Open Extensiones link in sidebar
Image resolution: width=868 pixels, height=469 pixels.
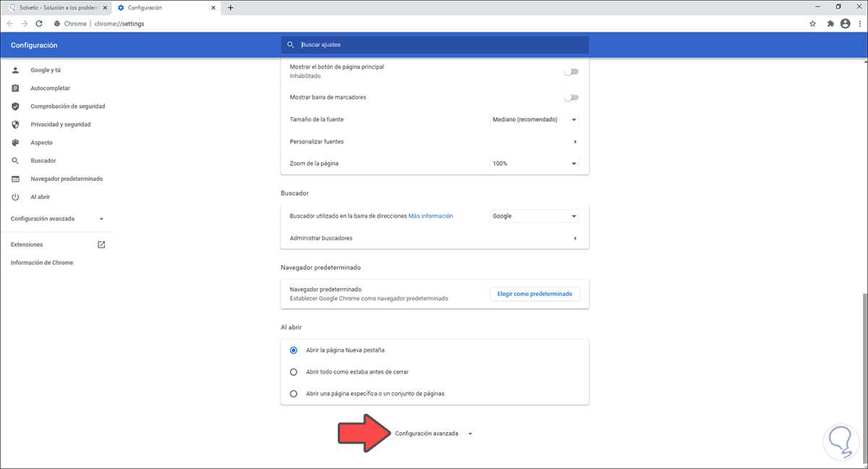(x=27, y=245)
